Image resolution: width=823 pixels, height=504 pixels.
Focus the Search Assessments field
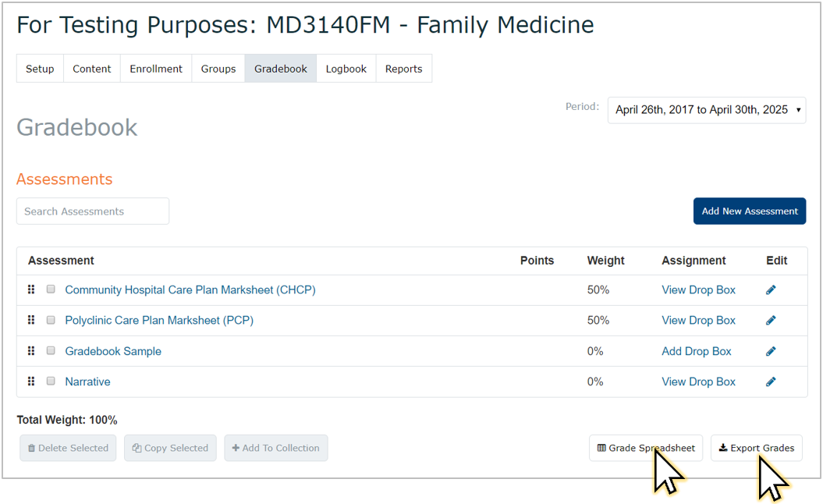[x=92, y=211]
